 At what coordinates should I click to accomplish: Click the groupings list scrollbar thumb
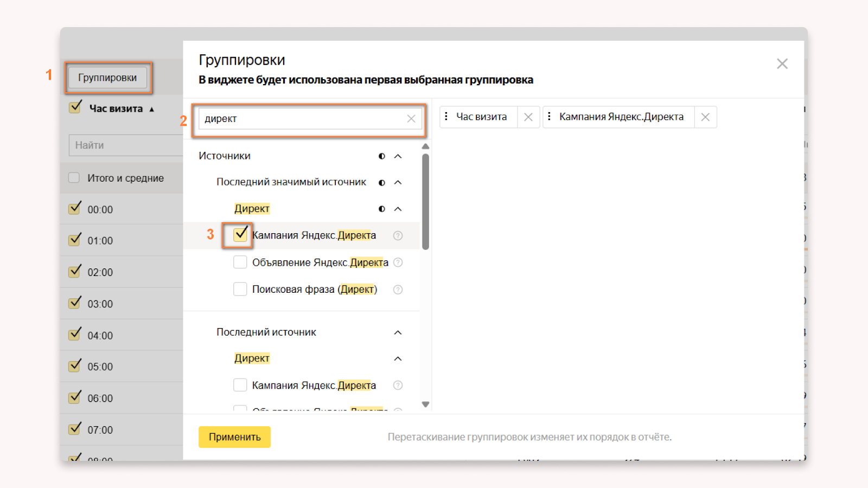click(426, 202)
